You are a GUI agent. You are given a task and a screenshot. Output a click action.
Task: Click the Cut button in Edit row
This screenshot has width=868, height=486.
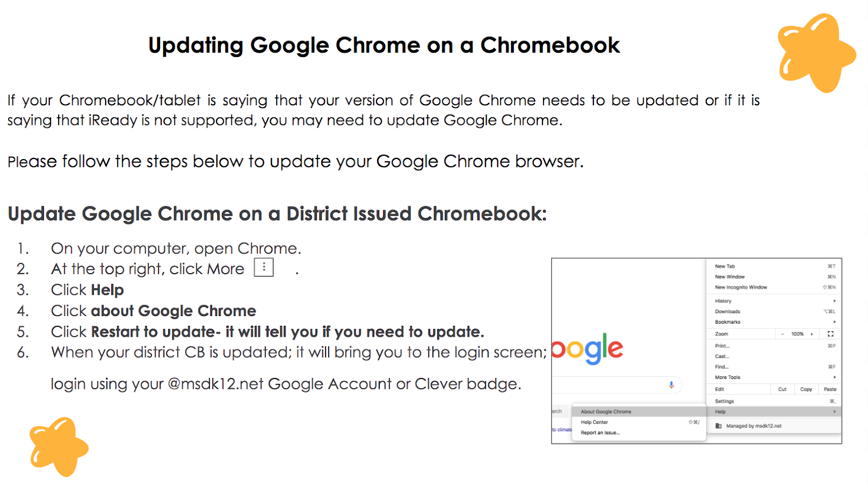point(782,389)
